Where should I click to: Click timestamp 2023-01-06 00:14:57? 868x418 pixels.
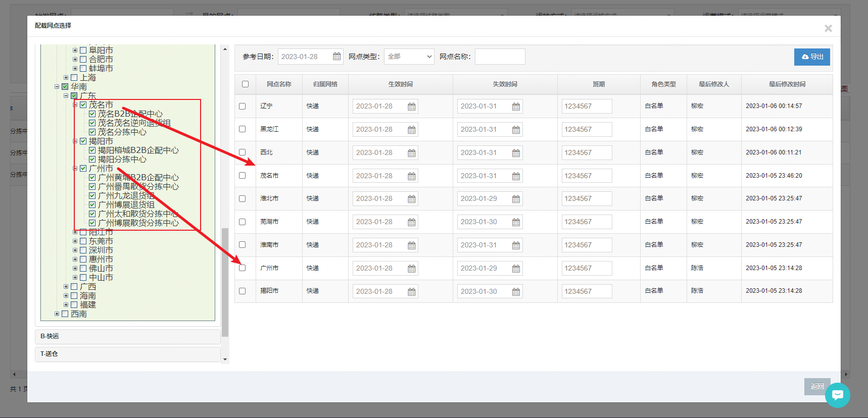click(774, 106)
